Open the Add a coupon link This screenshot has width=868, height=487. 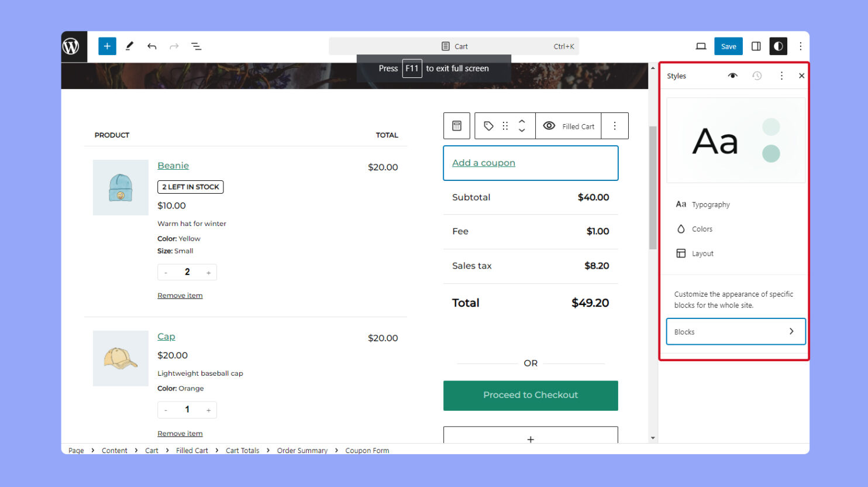coord(483,162)
